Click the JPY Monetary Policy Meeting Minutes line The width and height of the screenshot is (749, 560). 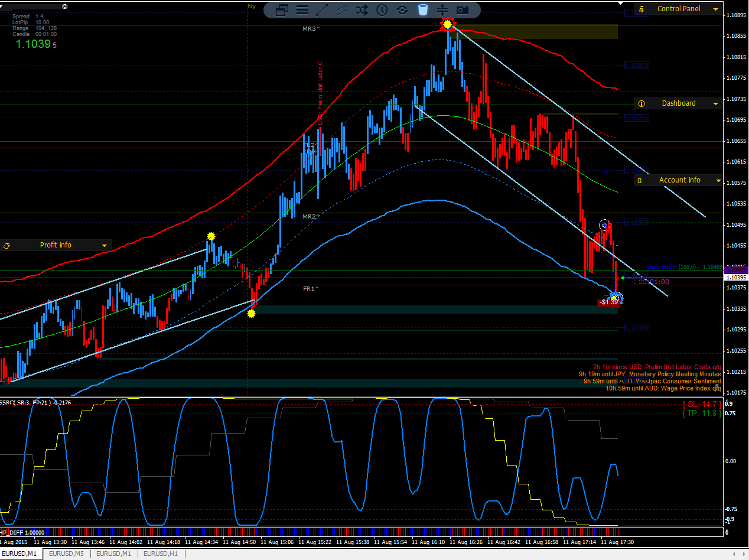[x=650, y=374]
